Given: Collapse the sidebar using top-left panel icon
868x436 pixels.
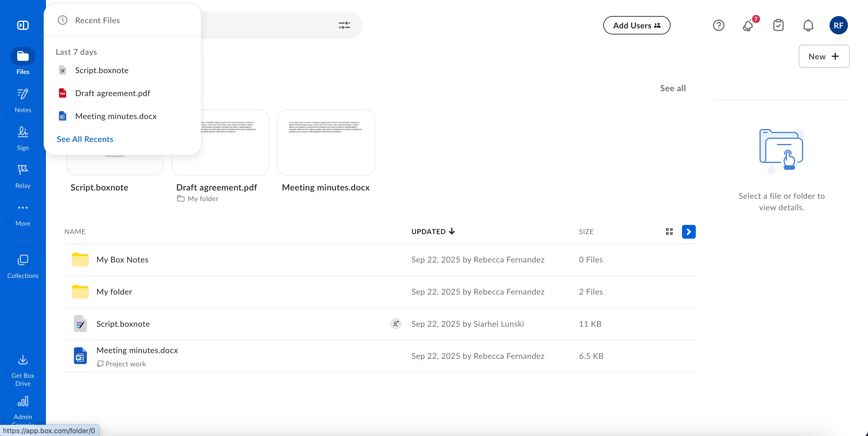Looking at the screenshot, I should [x=23, y=25].
